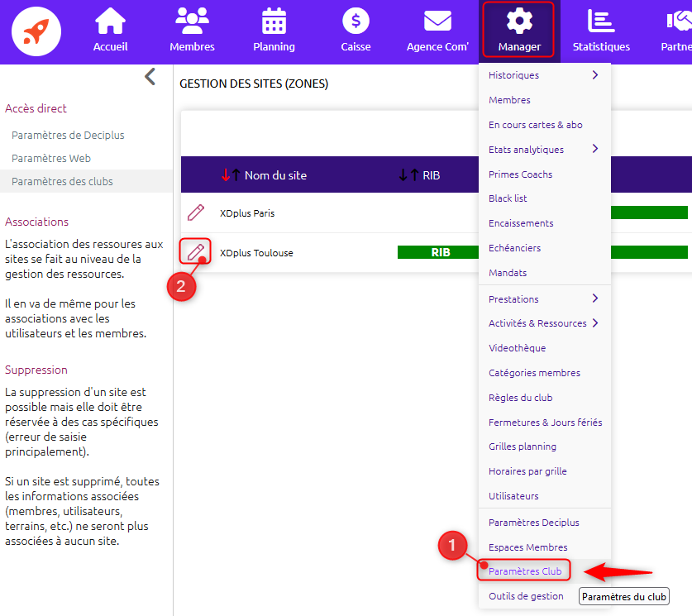Edit XDplus Toulouse with pencil icon
Screen dimensions: 692x616
(x=195, y=252)
